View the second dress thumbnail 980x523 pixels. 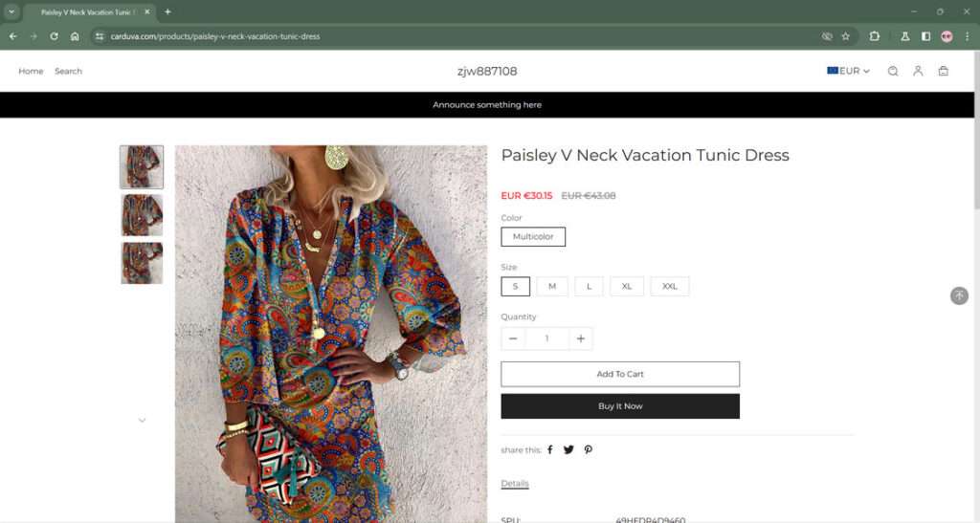[142, 215]
